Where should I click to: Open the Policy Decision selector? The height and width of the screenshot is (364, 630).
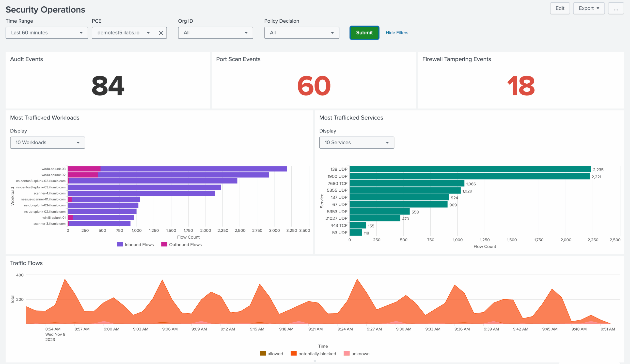[301, 33]
